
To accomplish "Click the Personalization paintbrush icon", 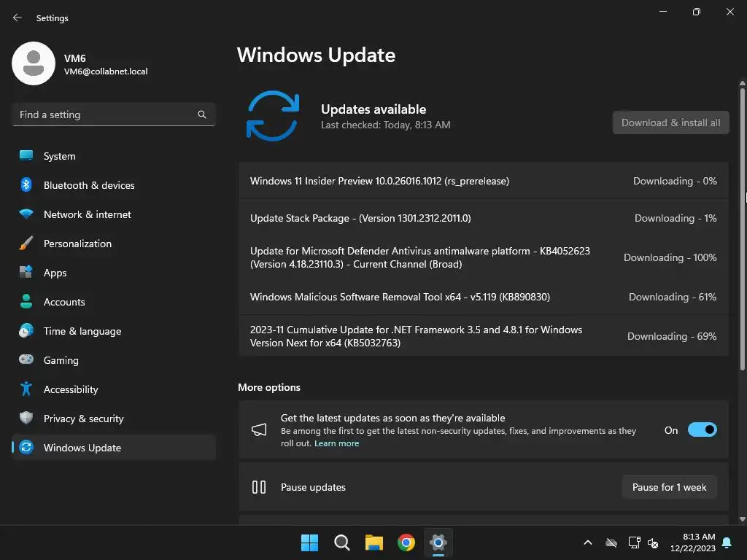I will [x=26, y=244].
